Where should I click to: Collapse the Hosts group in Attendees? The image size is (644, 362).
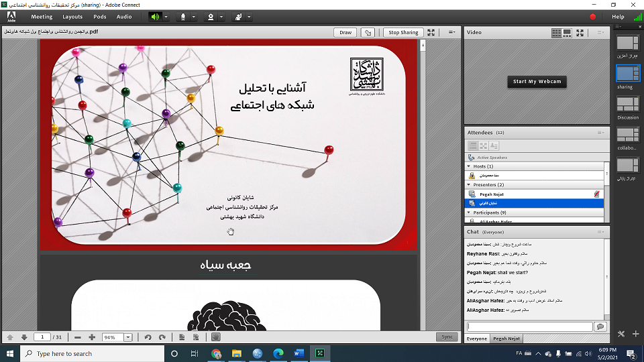[x=468, y=166]
